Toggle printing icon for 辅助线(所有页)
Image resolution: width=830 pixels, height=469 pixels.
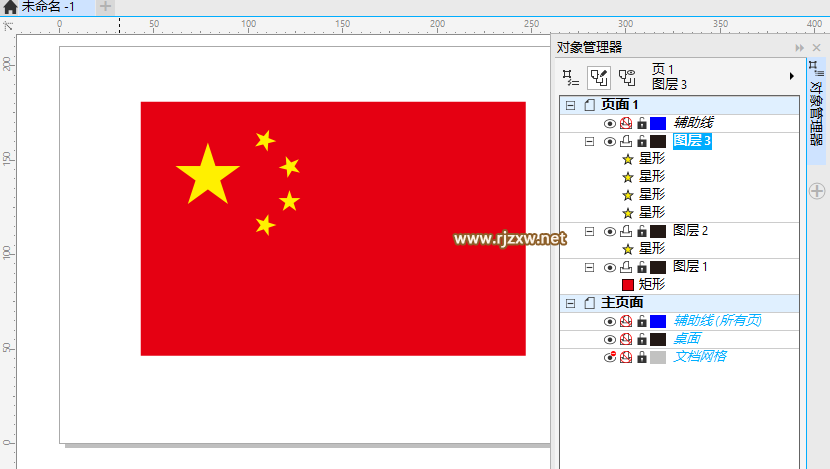(626, 321)
